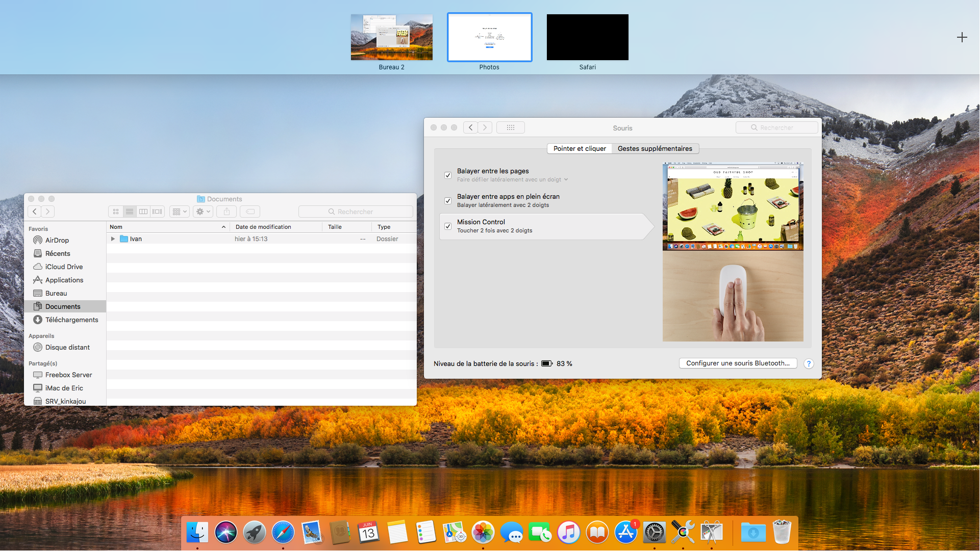Switch to Gestes supplémentaires tab
The image size is (980, 551).
pyautogui.click(x=655, y=148)
